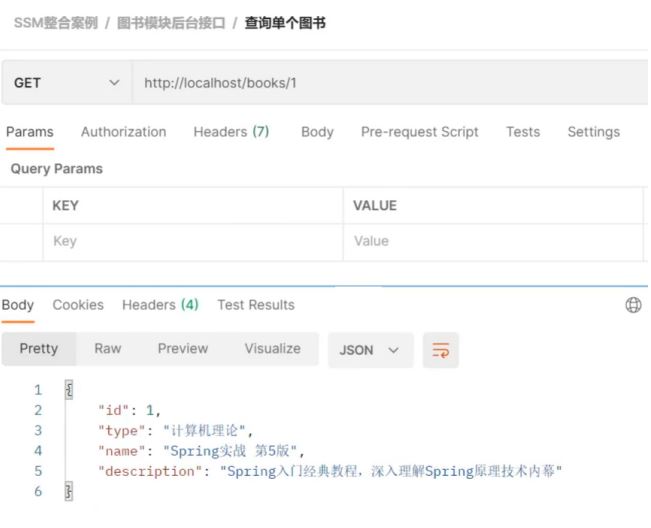Switch to Preview response view
Viewport: 651px width, 528px height.
[183, 349]
